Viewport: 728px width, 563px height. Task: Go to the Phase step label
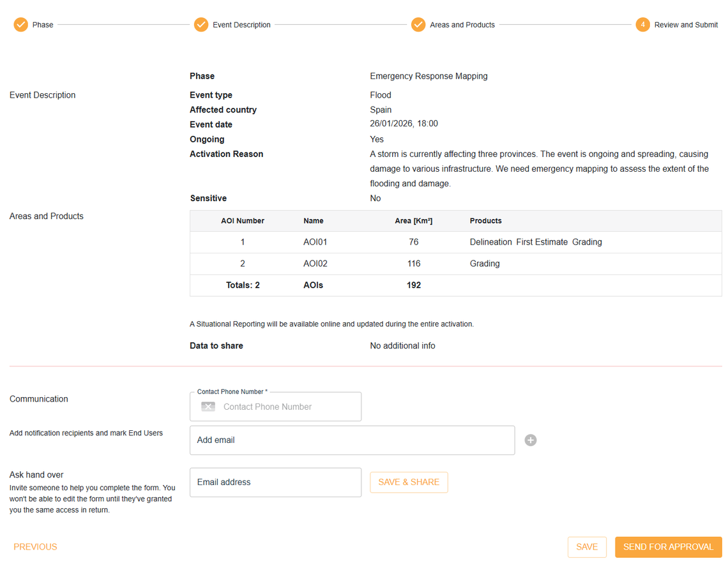coord(43,25)
